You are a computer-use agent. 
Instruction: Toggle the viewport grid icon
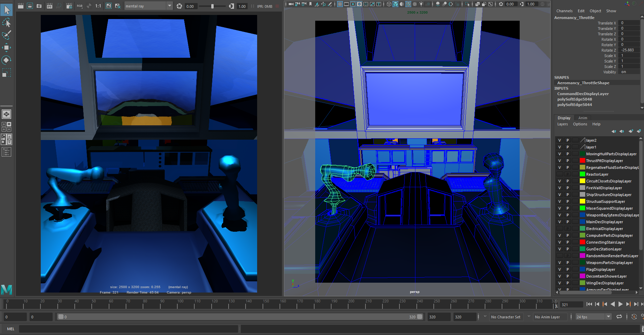click(x=340, y=4)
